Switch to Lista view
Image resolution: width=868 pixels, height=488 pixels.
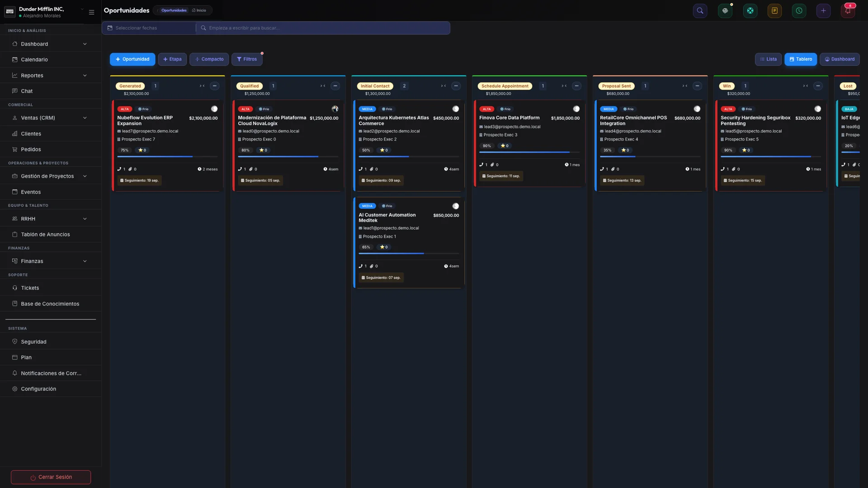(768, 59)
